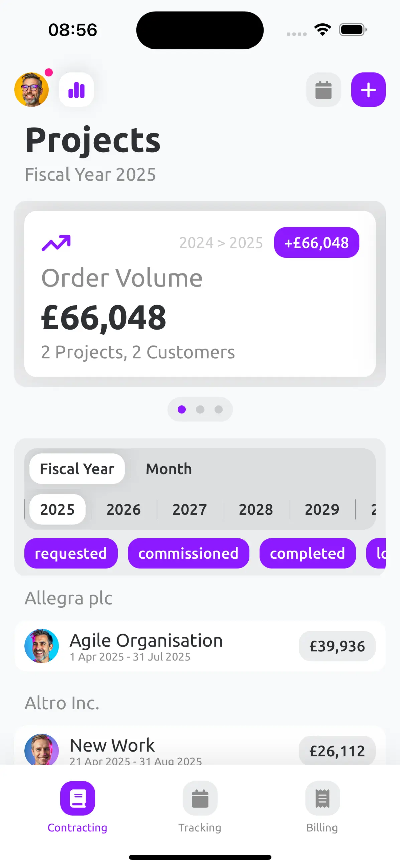Toggle the completed status filter
Image resolution: width=400 pixels, height=868 pixels.
(307, 553)
